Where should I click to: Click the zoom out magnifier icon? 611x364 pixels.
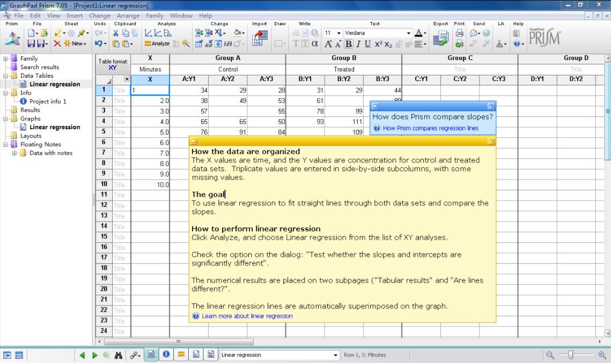550,355
